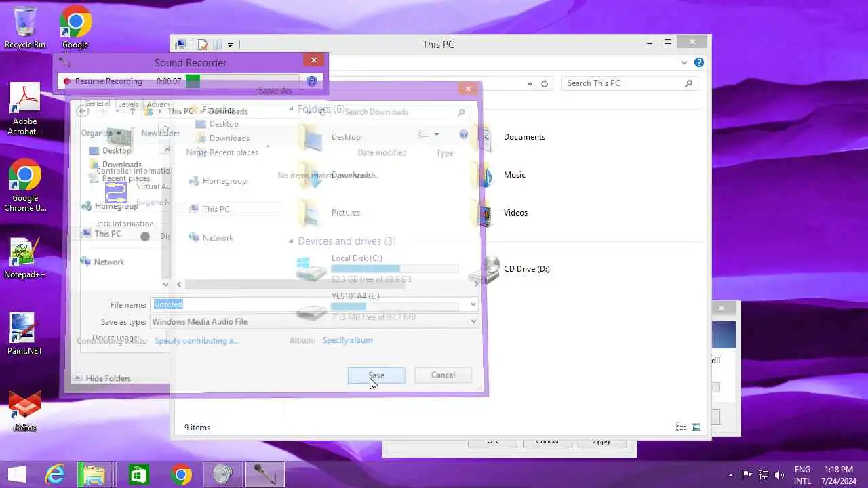Image resolution: width=868 pixels, height=488 pixels.
Task: Select the Pictures folder
Action: (x=330, y=213)
